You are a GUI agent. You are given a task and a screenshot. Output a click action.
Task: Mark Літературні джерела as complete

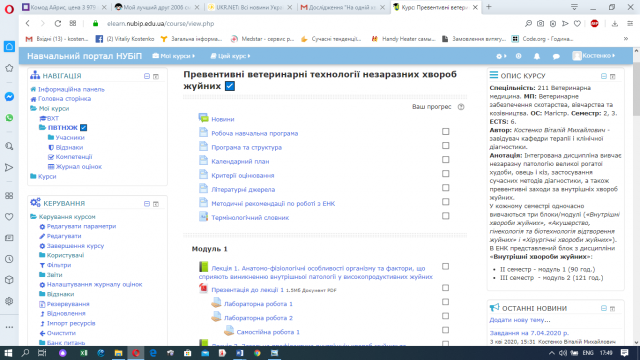tap(446, 188)
